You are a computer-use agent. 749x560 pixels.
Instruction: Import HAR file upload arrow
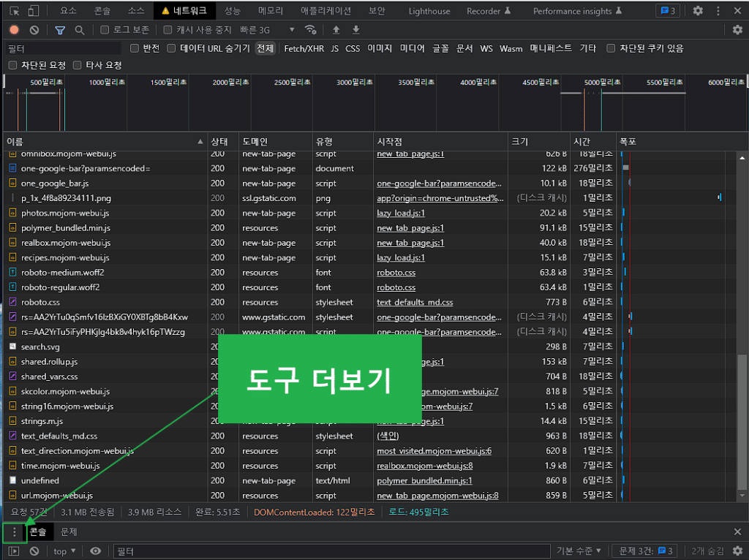tap(336, 30)
